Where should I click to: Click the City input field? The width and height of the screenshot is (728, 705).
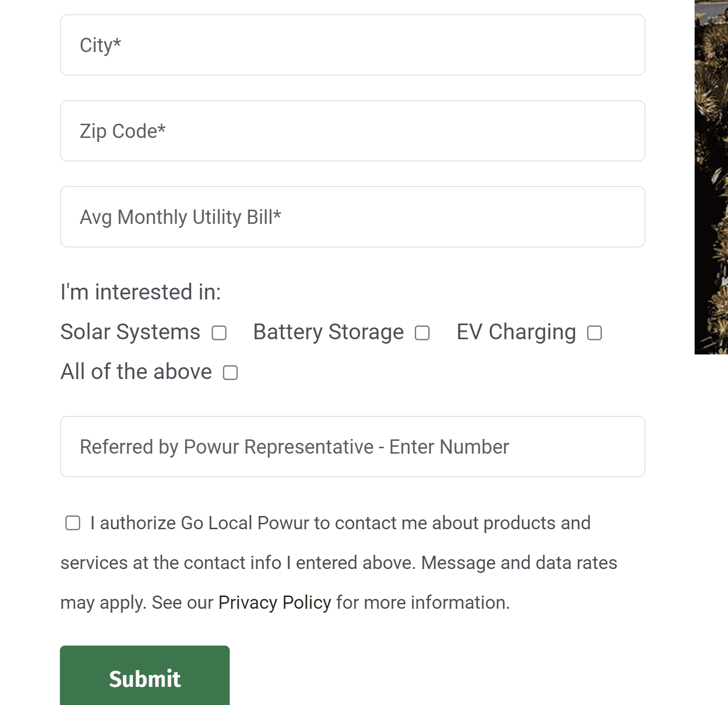(x=352, y=45)
